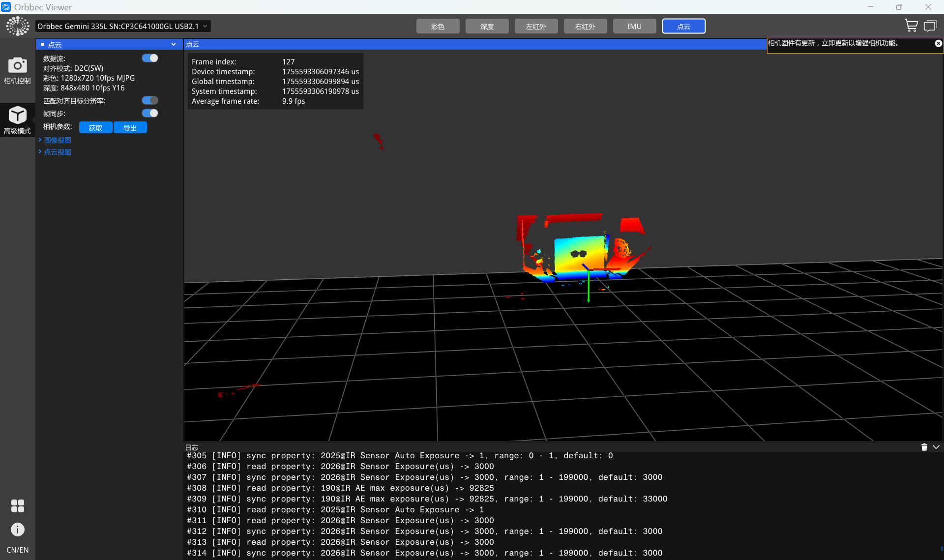Open the info circle icon

(17, 530)
